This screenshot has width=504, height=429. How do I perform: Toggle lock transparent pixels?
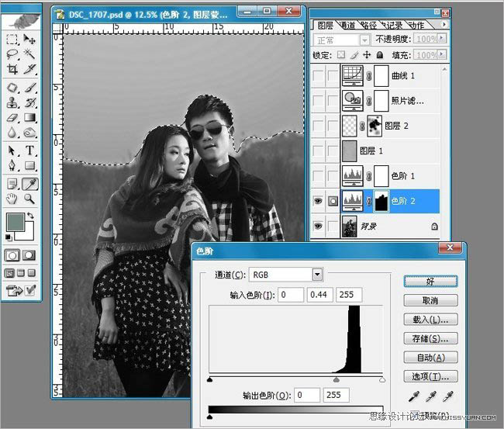341,55
